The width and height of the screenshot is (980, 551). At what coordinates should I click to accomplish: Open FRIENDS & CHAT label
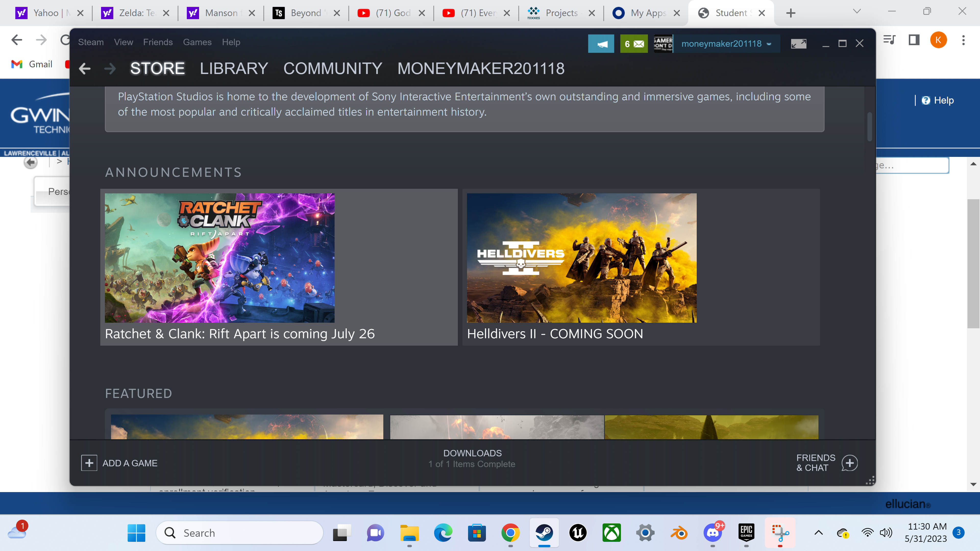pyautogui.click(x=816, y=463)
